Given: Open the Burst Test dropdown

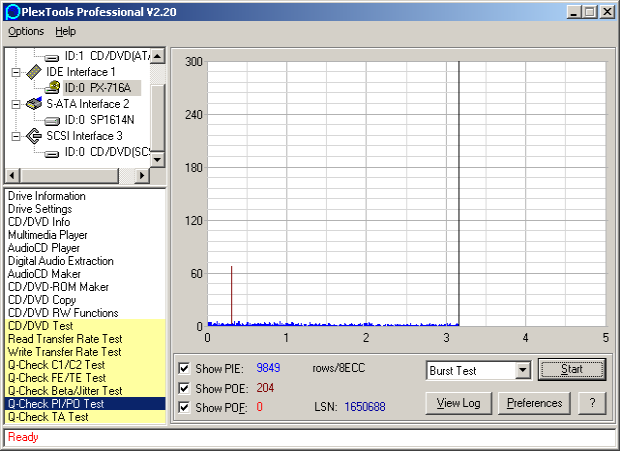Looking at the screenshot, I should [523, 370].
